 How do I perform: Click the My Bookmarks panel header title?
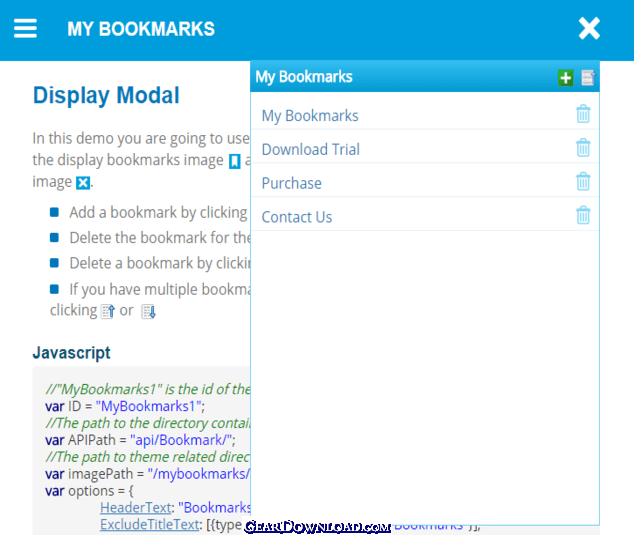pyautogui.click(x=304, y=77)
